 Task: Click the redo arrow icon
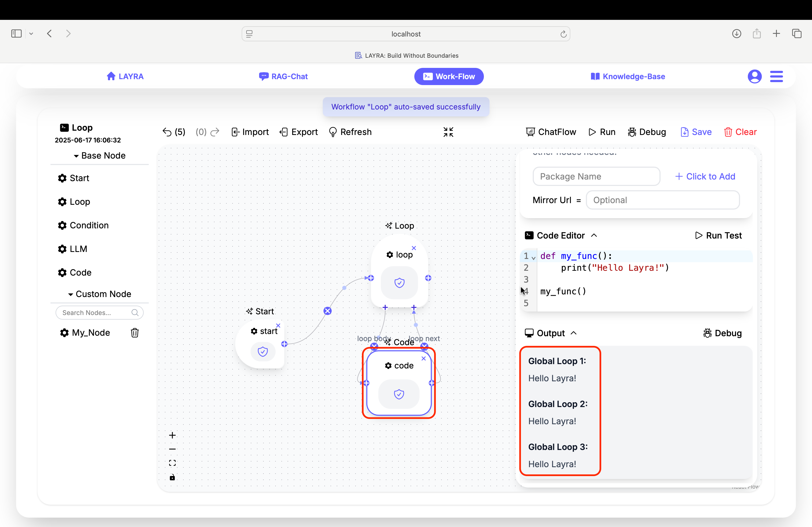tap(215, 132)
